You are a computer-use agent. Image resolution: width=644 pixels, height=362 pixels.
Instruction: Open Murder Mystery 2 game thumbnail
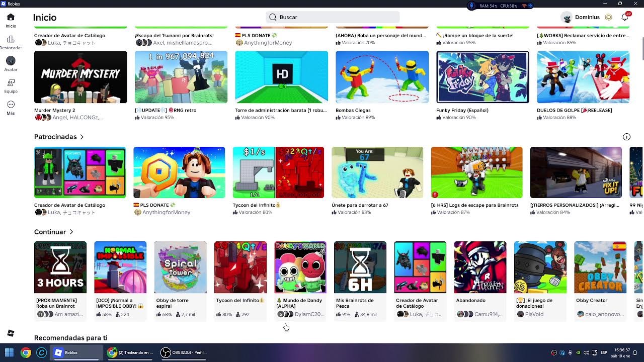[x=80, y=77]
